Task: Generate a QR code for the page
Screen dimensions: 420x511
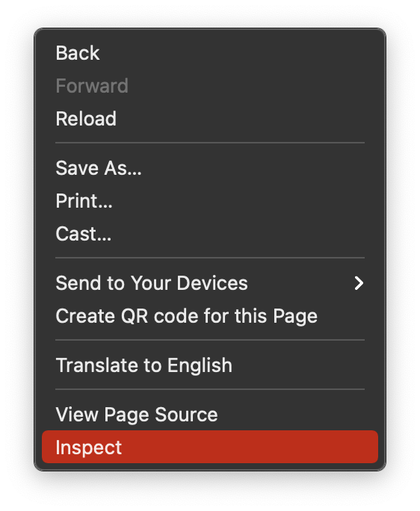Action: click(210, 316)
